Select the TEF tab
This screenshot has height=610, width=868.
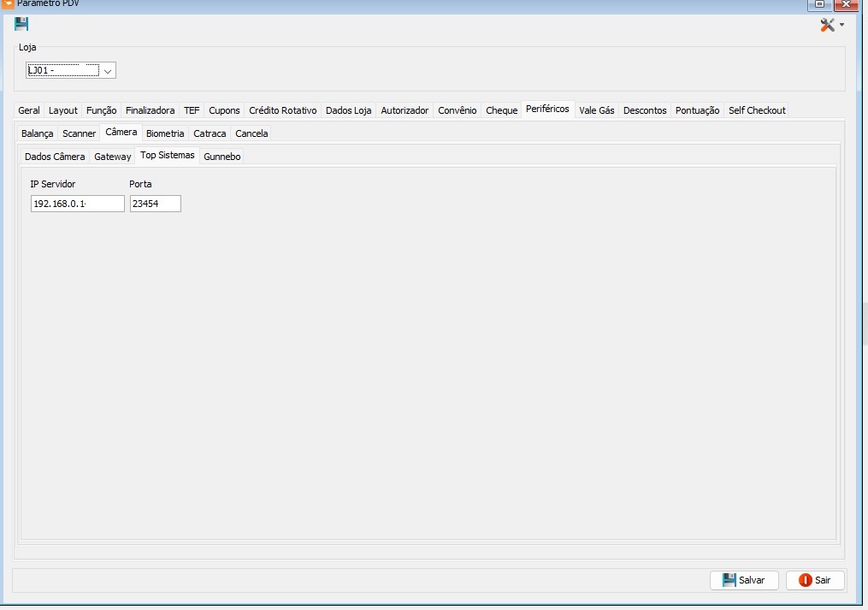pyautogui.click(x=192, y=110)
